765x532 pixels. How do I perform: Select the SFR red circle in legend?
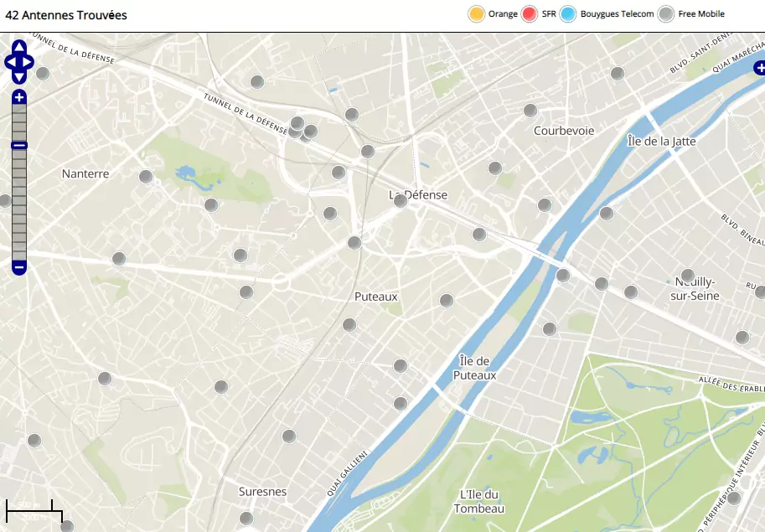point(530,14)
